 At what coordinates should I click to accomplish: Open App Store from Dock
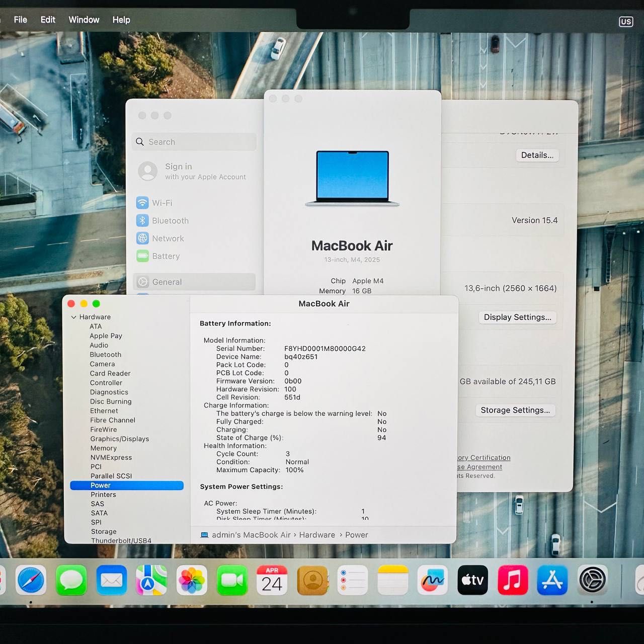[552, 580]
